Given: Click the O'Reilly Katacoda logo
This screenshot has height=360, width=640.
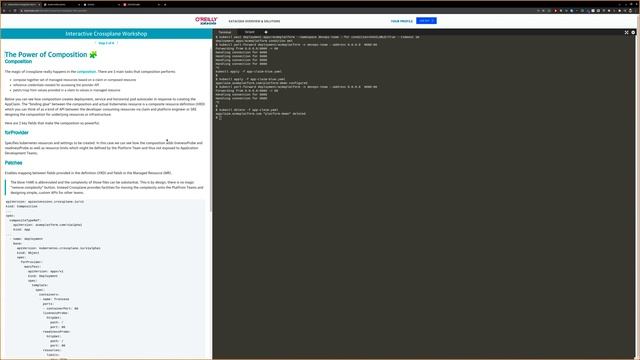Looking at the screenshot, I should pos(206,21).
